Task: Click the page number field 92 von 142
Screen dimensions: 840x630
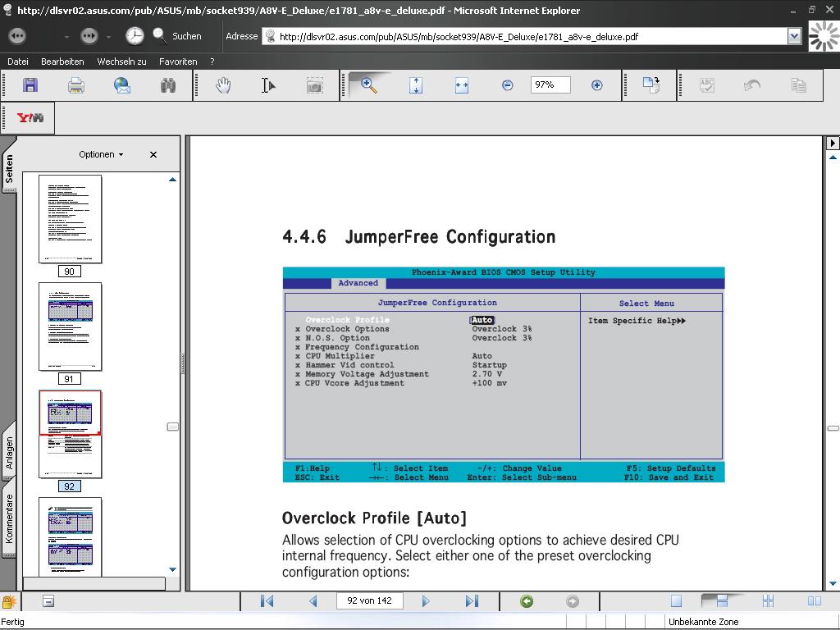Action: [370, 600]
